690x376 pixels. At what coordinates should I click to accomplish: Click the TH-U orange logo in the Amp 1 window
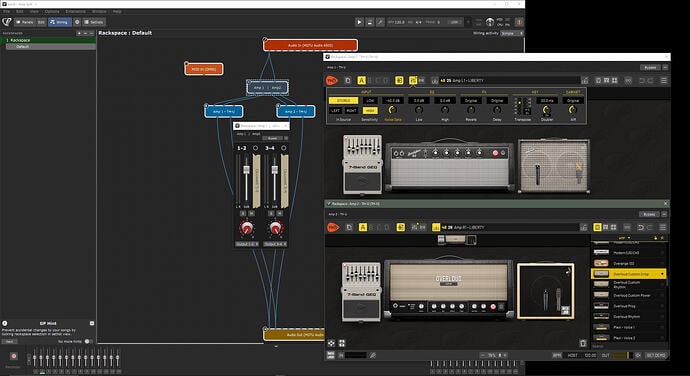point(331,80)
